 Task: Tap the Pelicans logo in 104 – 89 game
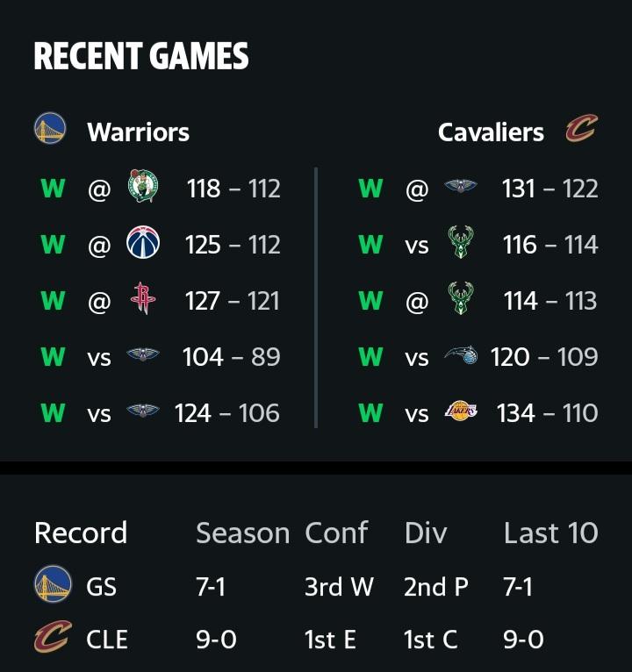click(x=143, y=354)
